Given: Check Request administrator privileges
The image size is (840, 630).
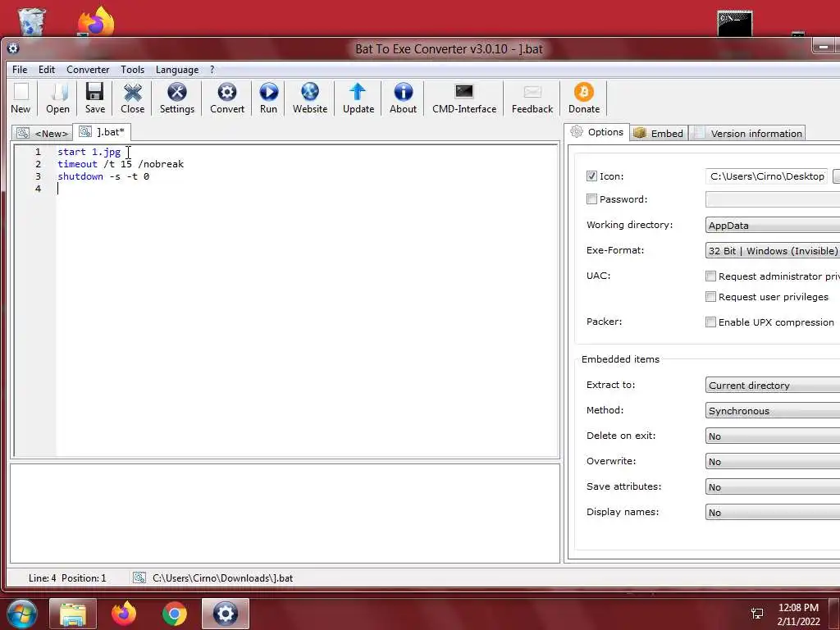Looking at the screenshot, I should click(x=710, y=276).
